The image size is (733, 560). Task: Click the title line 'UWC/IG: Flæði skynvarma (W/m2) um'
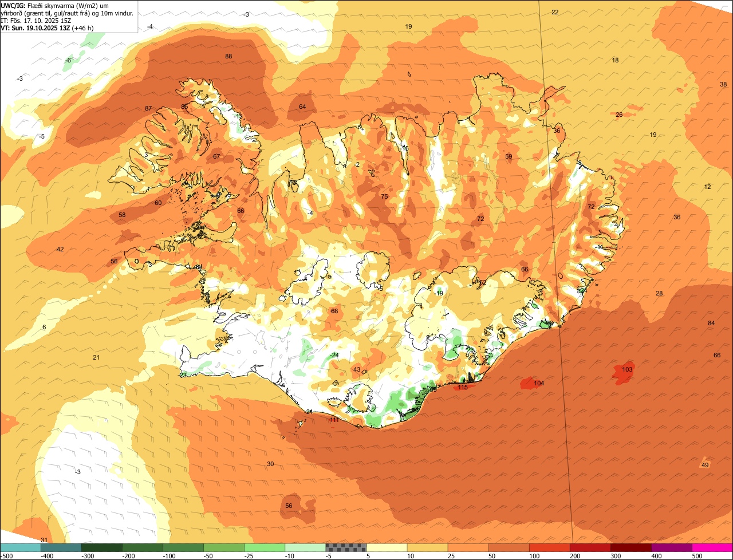[55, 5]
